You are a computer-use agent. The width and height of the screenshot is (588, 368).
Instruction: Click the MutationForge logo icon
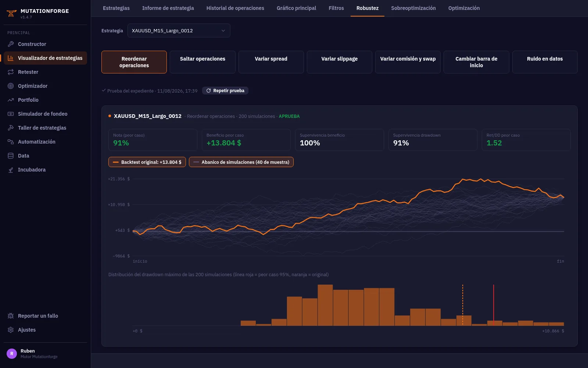(11, 14)
